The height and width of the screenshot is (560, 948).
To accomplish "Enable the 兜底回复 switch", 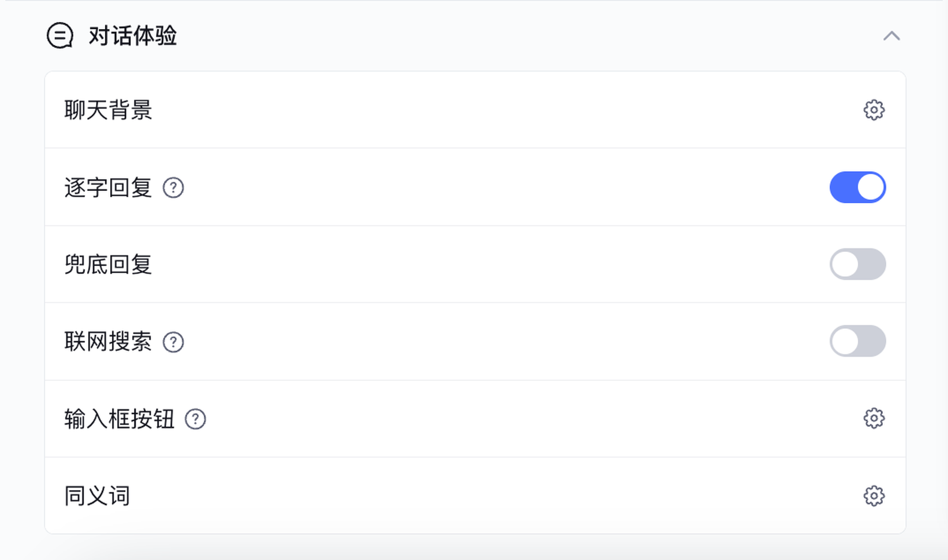I will (x=857, y=264).
